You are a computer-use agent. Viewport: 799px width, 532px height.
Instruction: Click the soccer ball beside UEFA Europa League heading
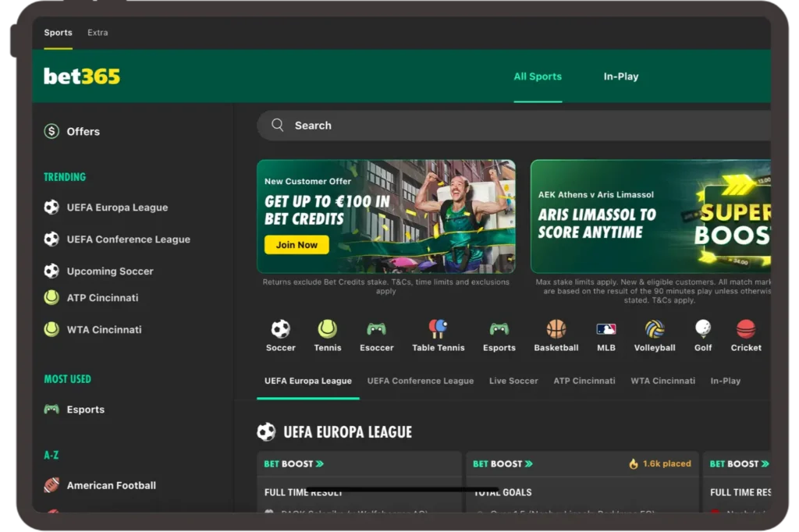266,432
